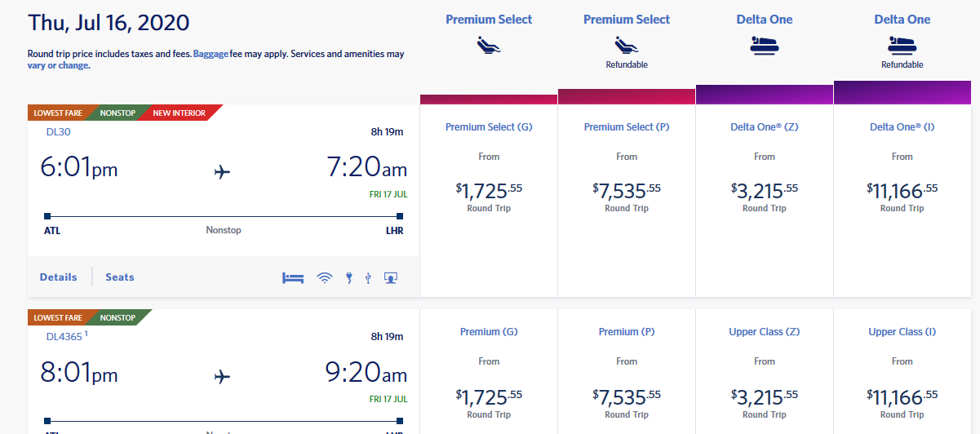Open flight number DL30 link
The image size is (980, 434).
coord(59,131)
